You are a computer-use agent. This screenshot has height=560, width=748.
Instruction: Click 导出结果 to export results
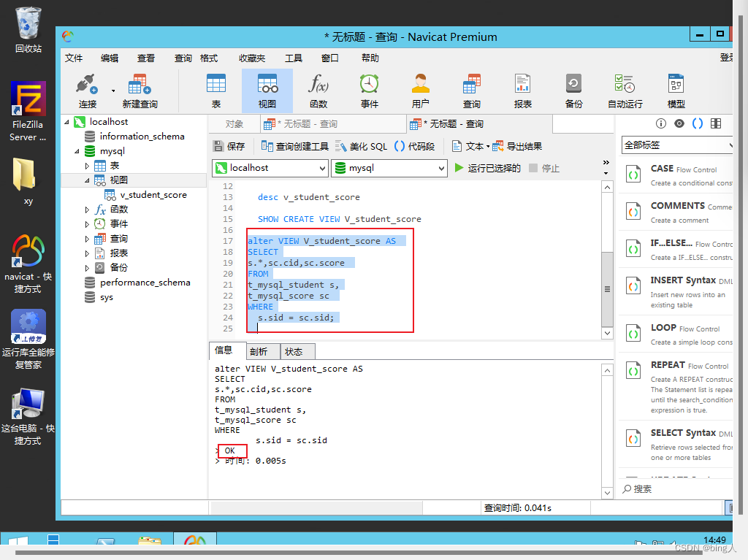point(518,146)
